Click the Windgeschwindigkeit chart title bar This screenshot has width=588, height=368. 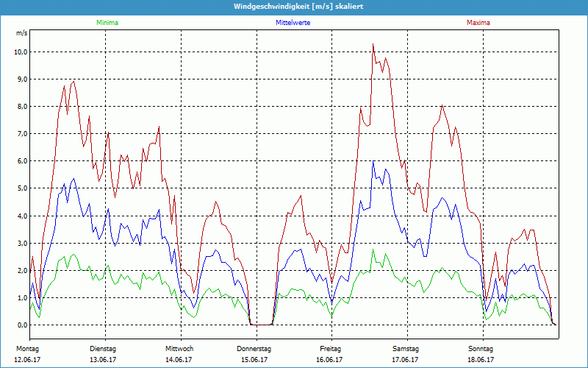pyautogui.click(x=294, y=7)
